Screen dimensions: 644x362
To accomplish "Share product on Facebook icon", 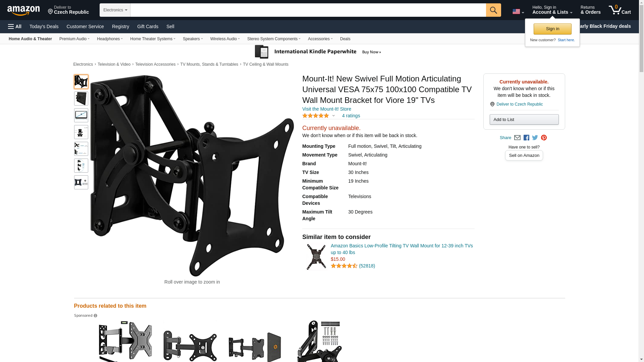I will pos(526,138).
